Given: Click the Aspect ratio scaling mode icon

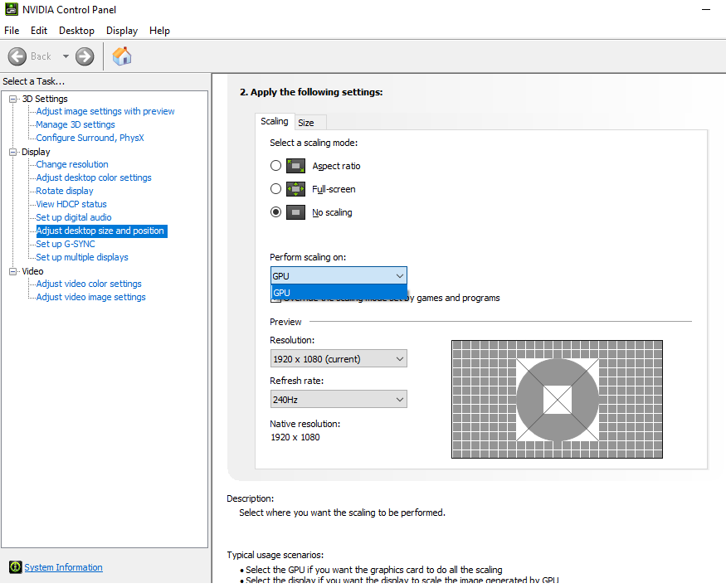Looking at the screenshot, I should tap(295, 166).
